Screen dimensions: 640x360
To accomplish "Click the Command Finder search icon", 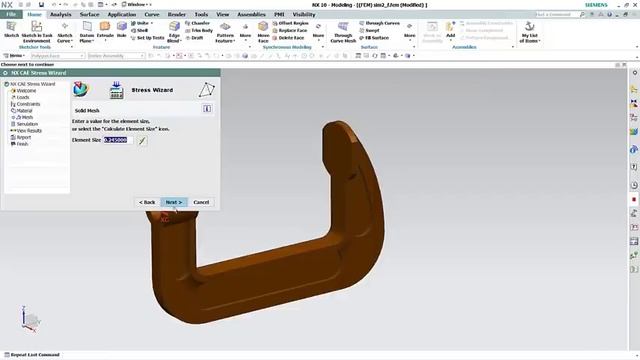I will (582, 14).
